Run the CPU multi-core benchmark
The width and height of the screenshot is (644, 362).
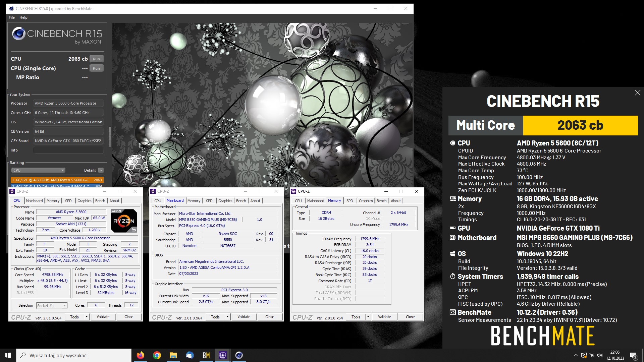(97, 59)
